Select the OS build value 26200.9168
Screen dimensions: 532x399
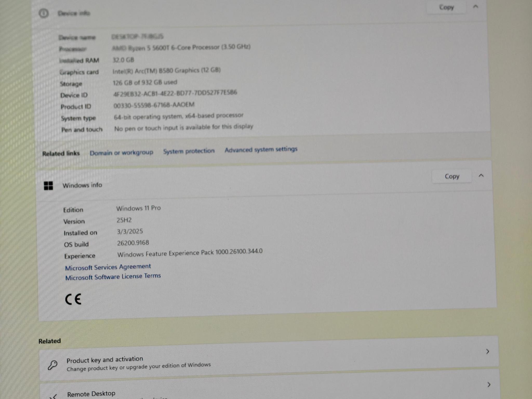tap(133, 243)
